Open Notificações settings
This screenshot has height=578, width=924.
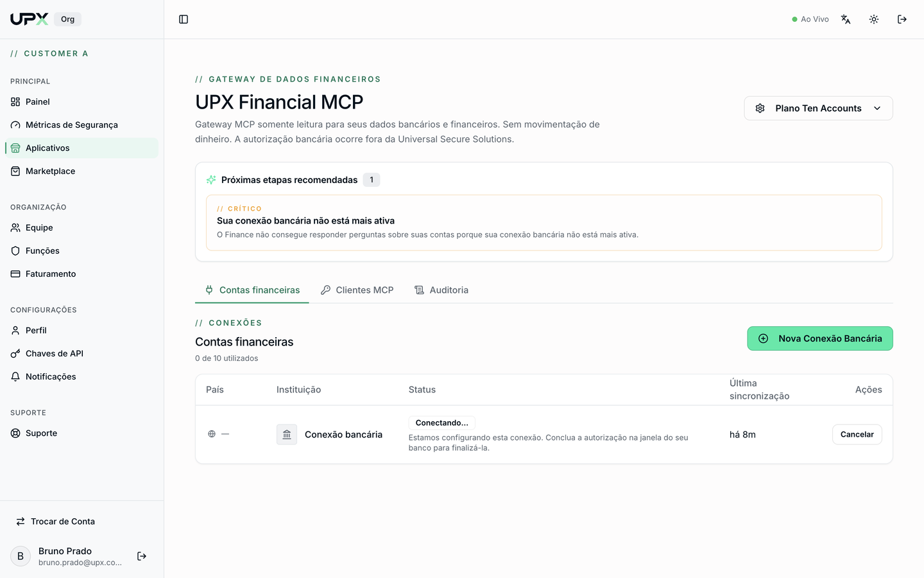pos(81,376)
